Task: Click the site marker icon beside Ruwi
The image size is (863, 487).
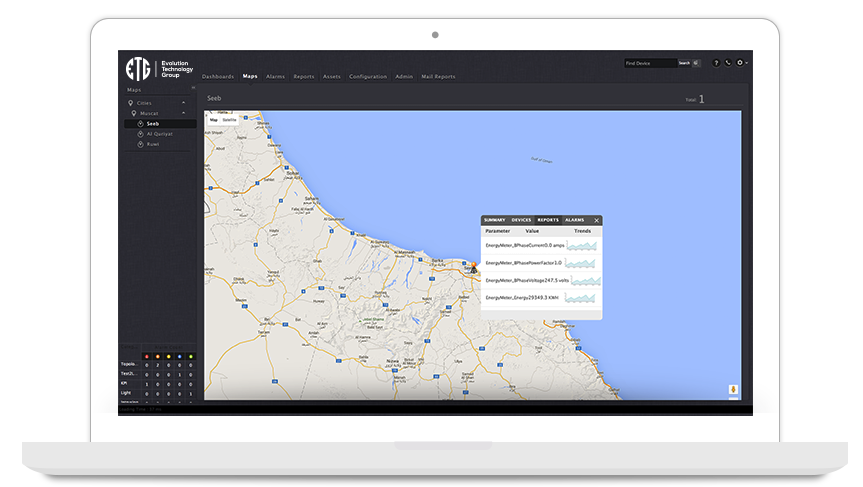Action: point(140,144)
